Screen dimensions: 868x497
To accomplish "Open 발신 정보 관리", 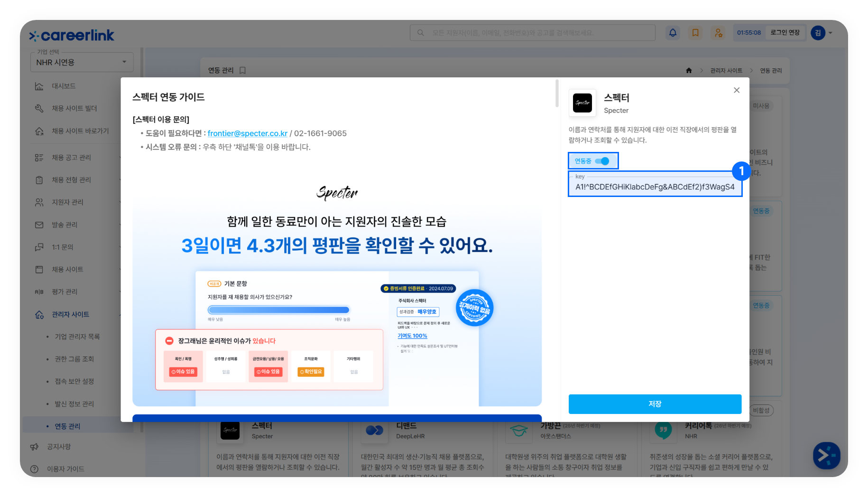I will (x=74, y=404).
